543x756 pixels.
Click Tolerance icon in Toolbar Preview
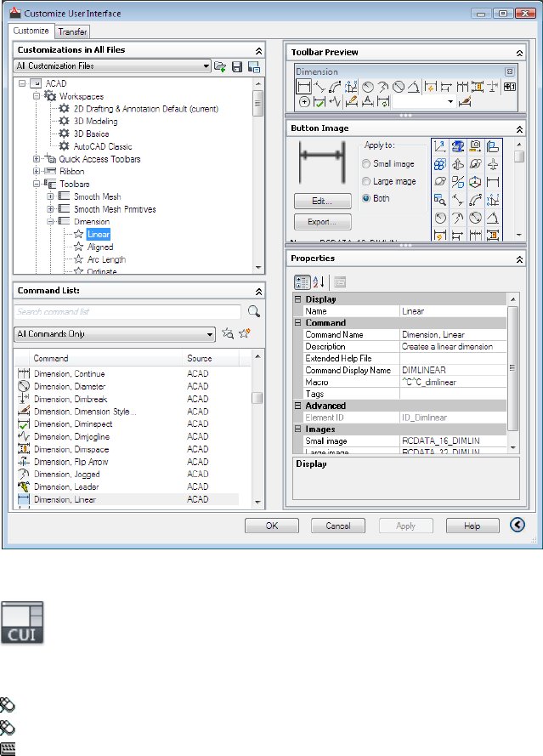(510, 87)
